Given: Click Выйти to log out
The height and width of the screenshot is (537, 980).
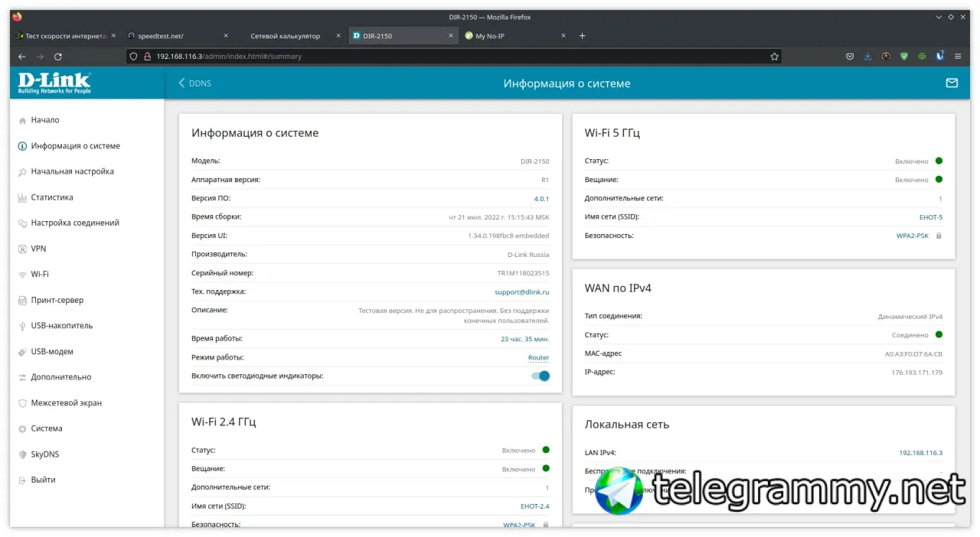Looking at the screenshot, I should (43, 480).
